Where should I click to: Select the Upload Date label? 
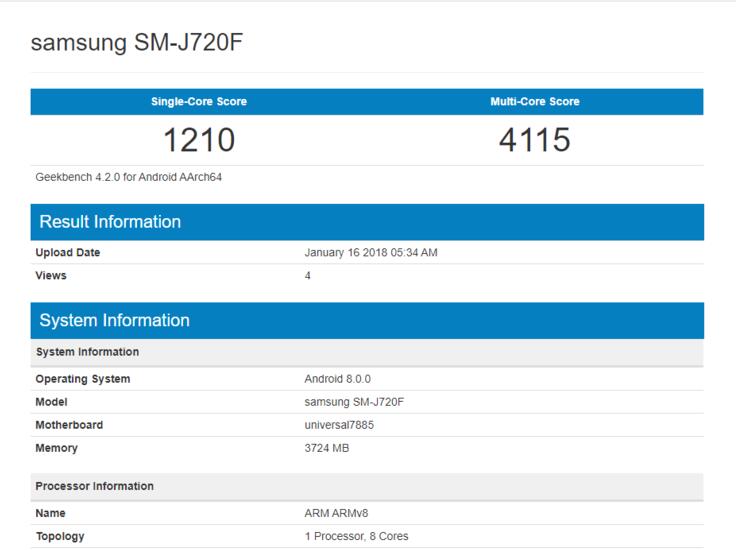pos(68,252)
